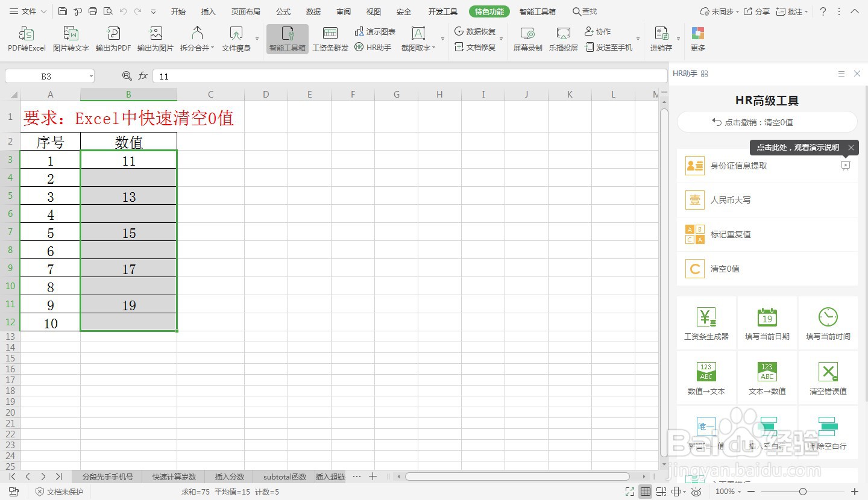Switch to sheet tab 快速计算岁数
Screen dimensions: 868x500
tap(174, 477)
